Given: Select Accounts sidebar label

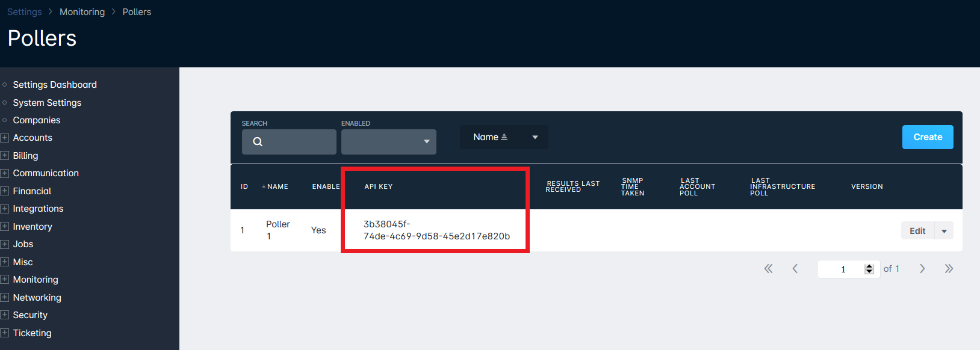Looking at the screenshot, I should [33, 138].
